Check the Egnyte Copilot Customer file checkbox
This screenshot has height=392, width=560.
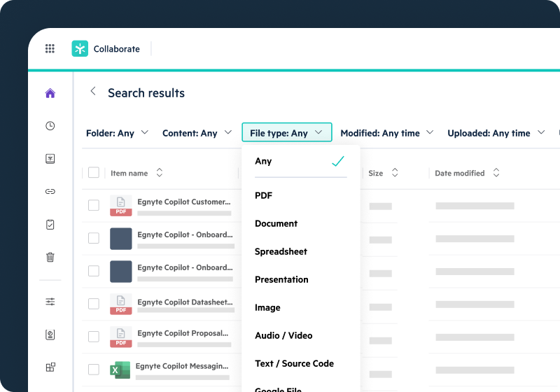pyautogui.click(x=94, y=205)
